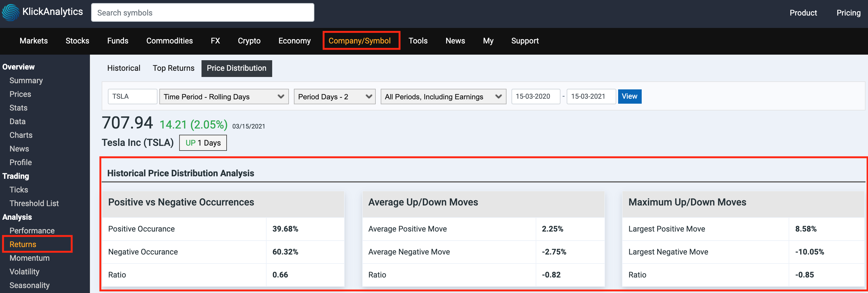Click the start date field 15-03-2020

(x=535, y=97)
